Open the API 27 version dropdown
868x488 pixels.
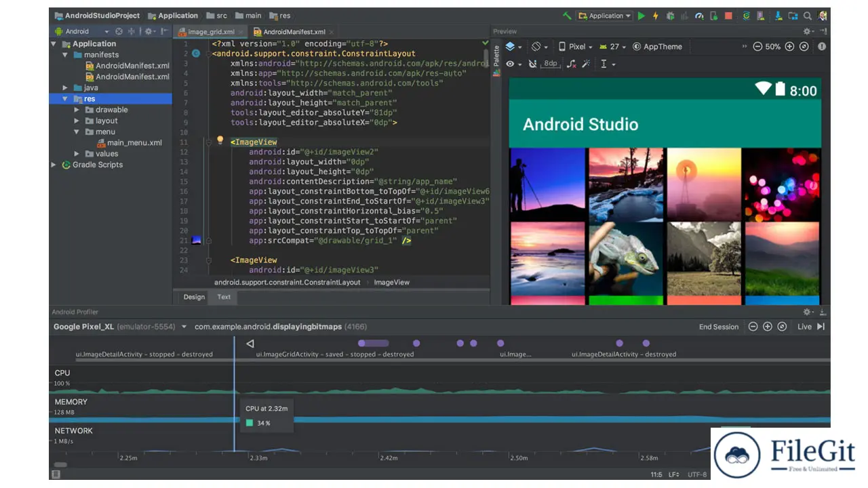tap(613, 47)
